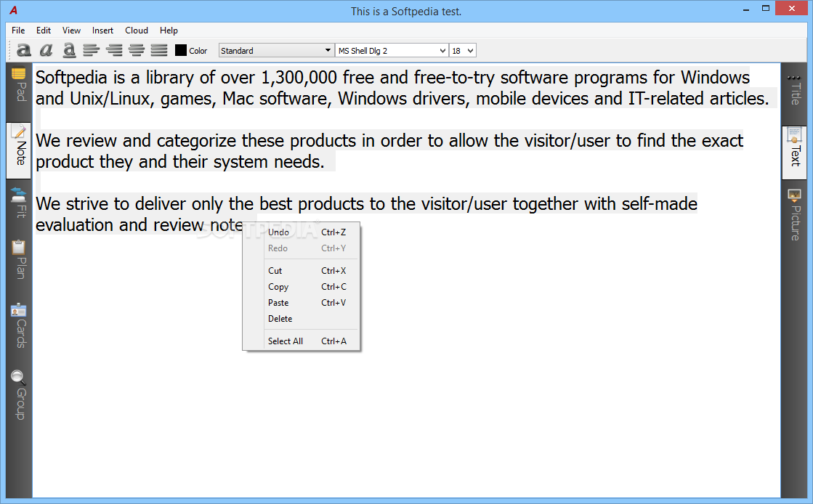Close the application window
The image size is (813, 504).
coord(792,8)
